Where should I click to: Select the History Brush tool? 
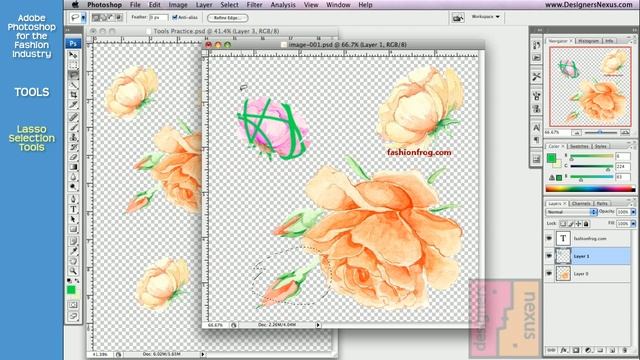coord(73,147)
